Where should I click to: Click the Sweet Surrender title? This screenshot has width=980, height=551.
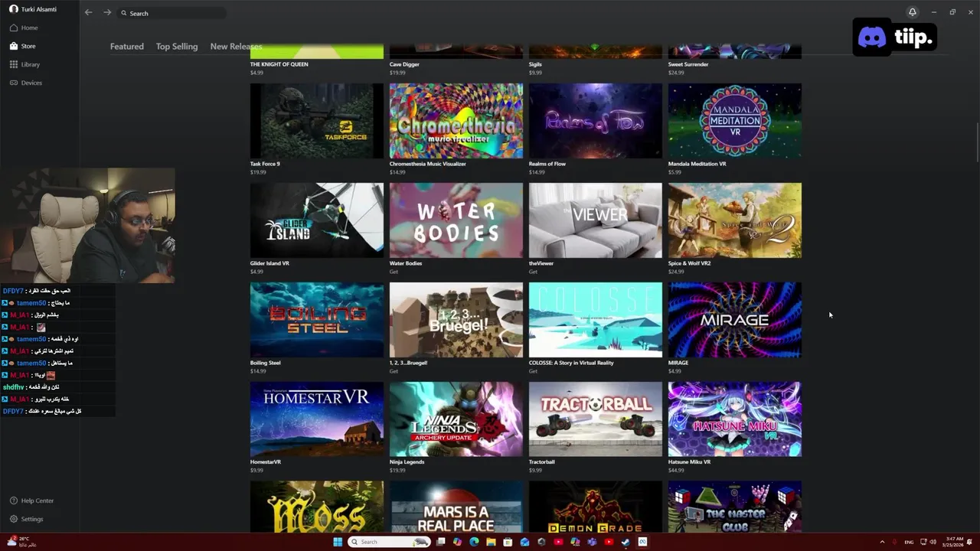tap(688, 64)
